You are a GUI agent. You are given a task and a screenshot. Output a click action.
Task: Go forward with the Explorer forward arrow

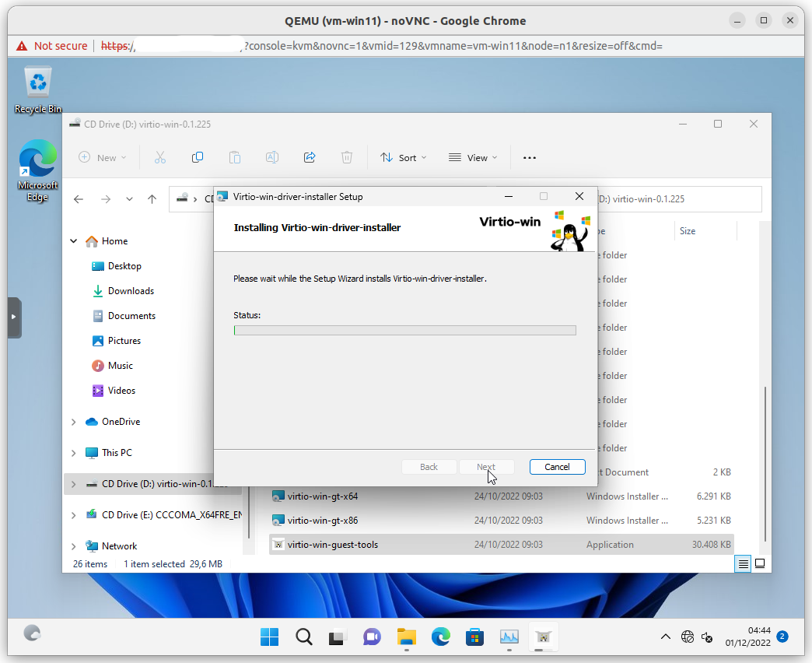tap(106, 199)
